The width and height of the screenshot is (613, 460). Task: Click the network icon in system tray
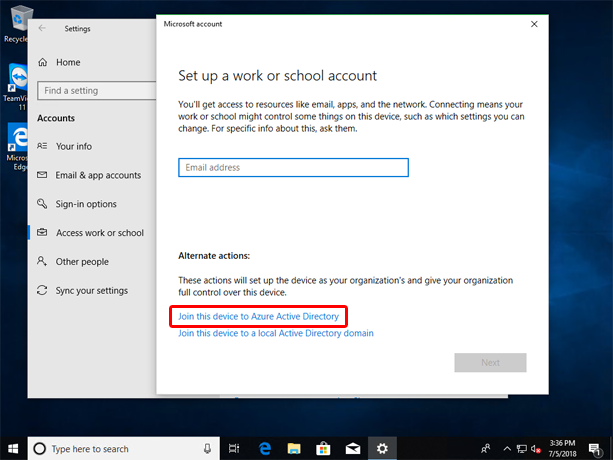(x=522, y=449)
